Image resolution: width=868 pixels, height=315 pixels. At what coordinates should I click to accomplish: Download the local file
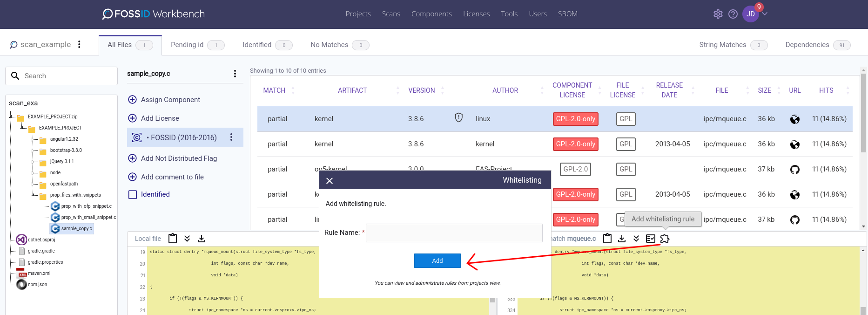pos(202,239)
